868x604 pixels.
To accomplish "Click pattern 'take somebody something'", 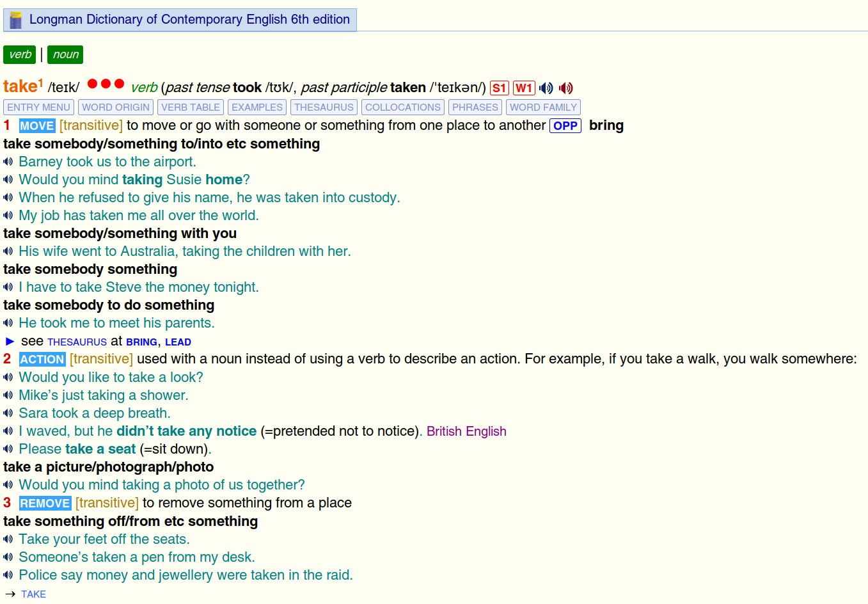I will [90, 269].
